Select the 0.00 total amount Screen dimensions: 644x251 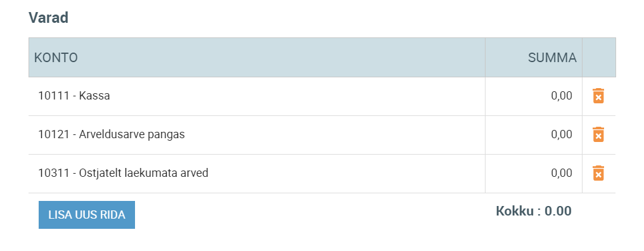tap(558, 211)
